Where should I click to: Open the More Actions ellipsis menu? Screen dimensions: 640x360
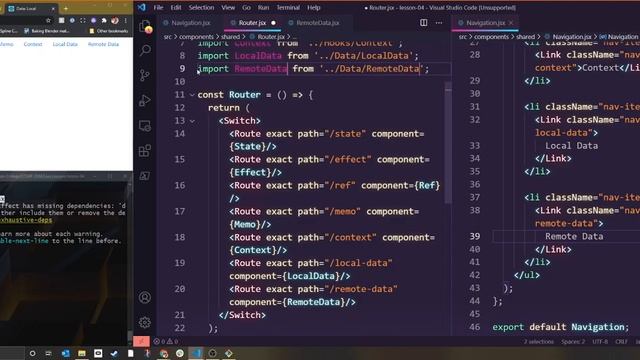(x=439, y=23)
